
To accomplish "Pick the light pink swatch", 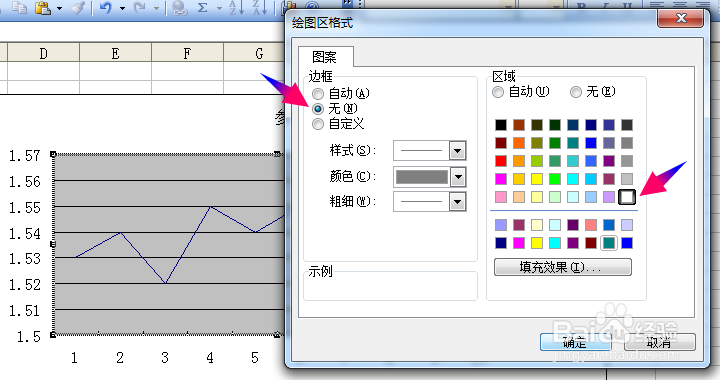I will tap(501, 197).
